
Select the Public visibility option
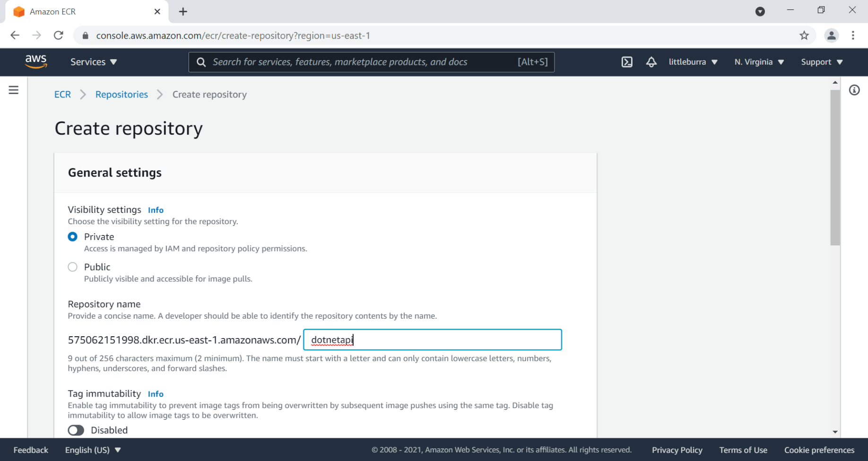click(73, 267)
